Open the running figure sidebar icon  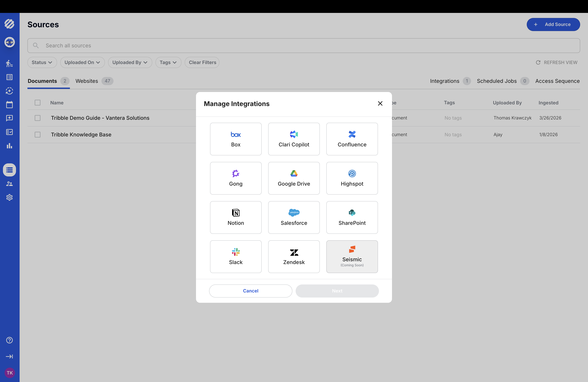coord(9,64)
